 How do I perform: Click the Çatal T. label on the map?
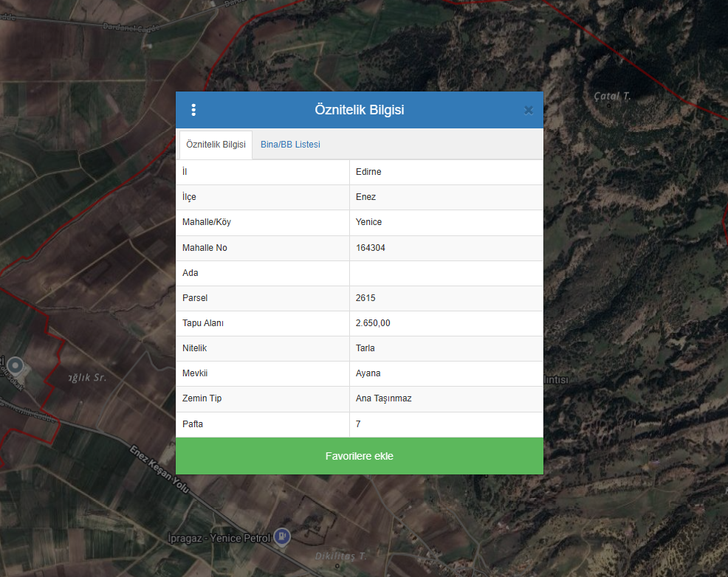point(612,97)
